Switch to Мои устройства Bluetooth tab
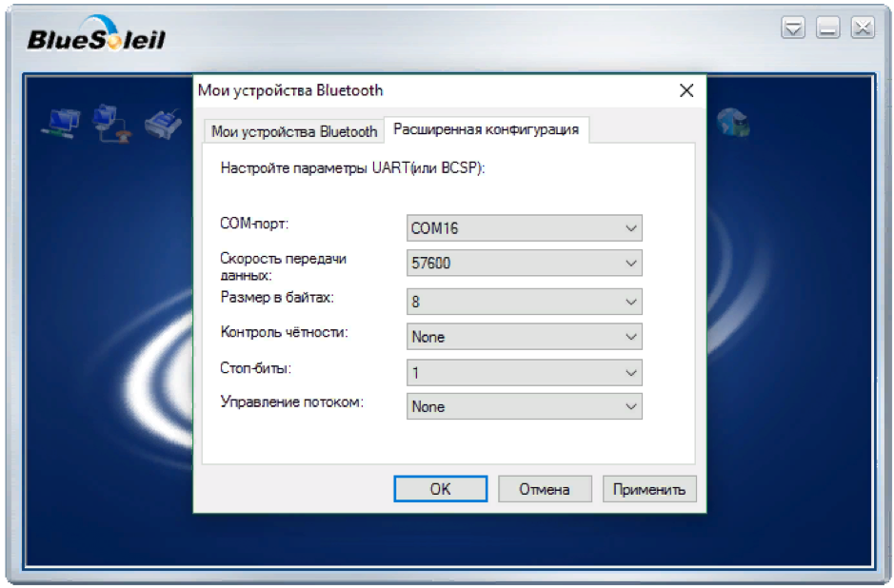This screenshot has height=588, width=894. coord(294,131)
